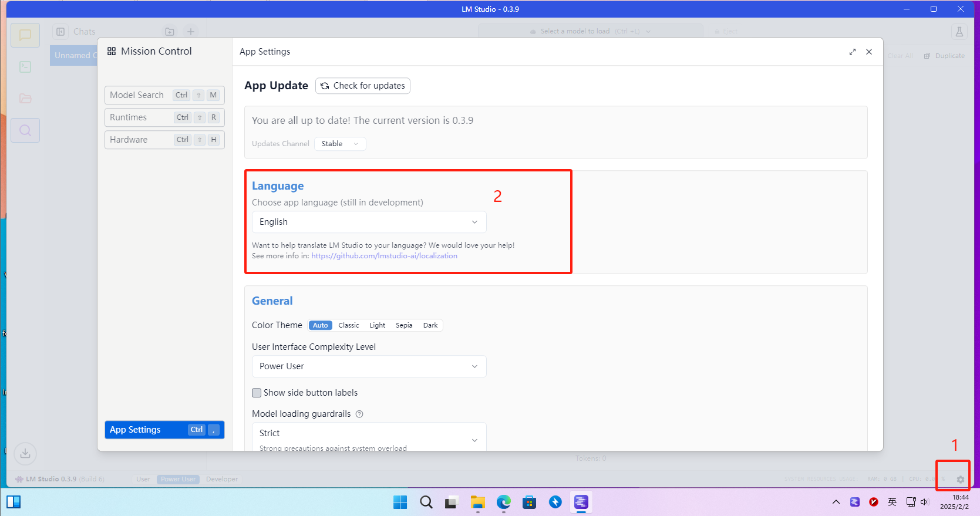Image resolution: width=980 pixels, height=516 pixels.
Task: Open the Language dropdown showing English
Action: [369, 222]
